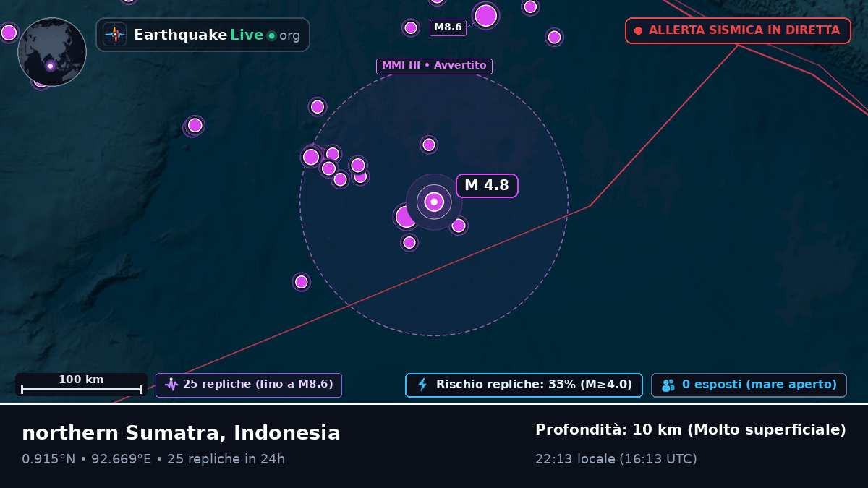
Task: Click the EarthquakeLive.org site name
Action: coord(216,35)
